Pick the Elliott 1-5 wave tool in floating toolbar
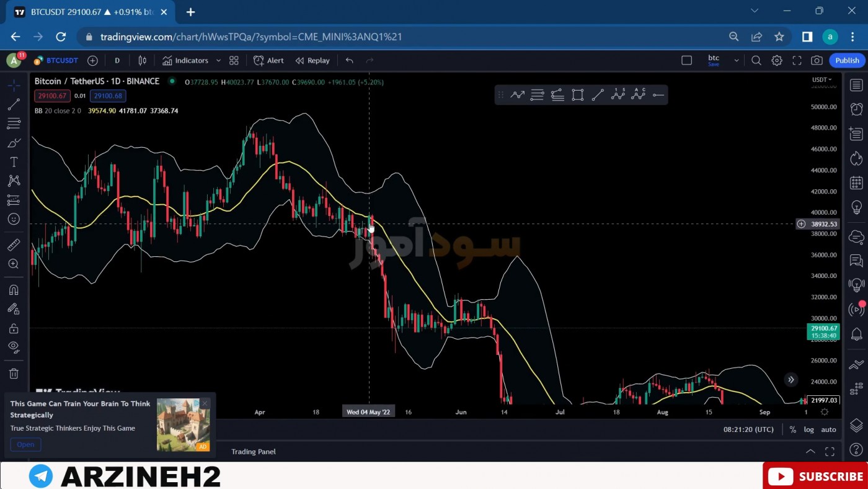Image resolution: width=868 pixels, height=489 pixels. pos(618,94)
